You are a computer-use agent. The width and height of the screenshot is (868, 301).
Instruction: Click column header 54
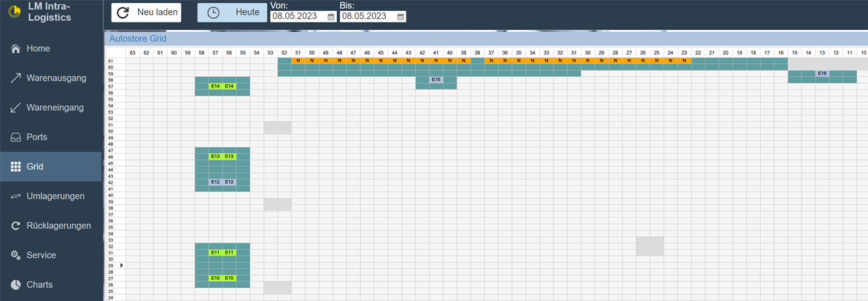coord(257,52)
